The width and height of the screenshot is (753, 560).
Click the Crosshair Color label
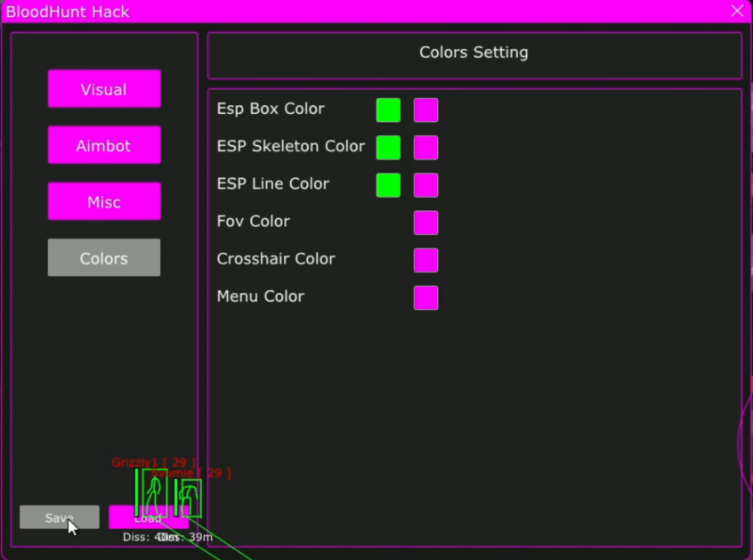point(276,259)
